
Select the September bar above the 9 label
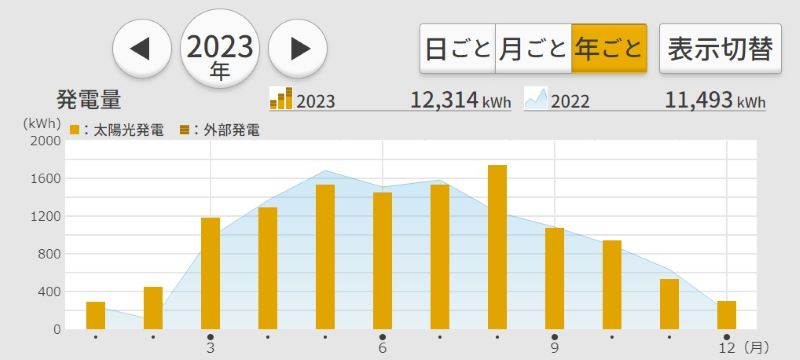555,279
